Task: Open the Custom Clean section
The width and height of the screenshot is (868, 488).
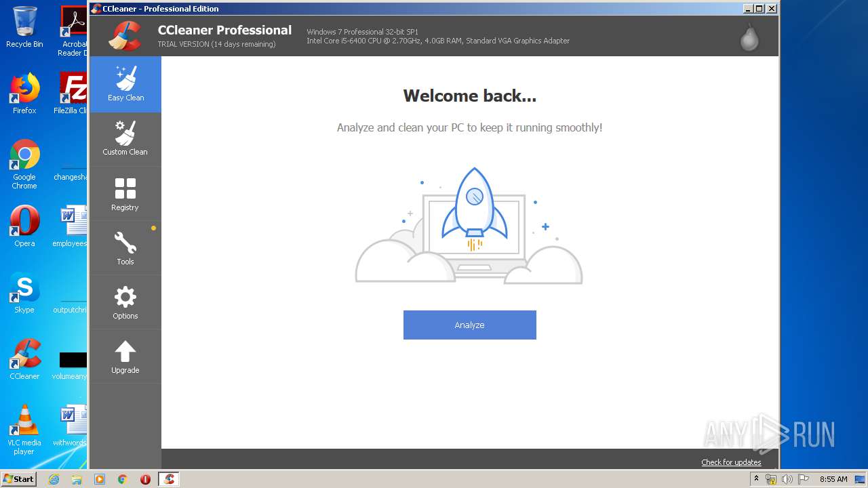Action: (125, 139)
